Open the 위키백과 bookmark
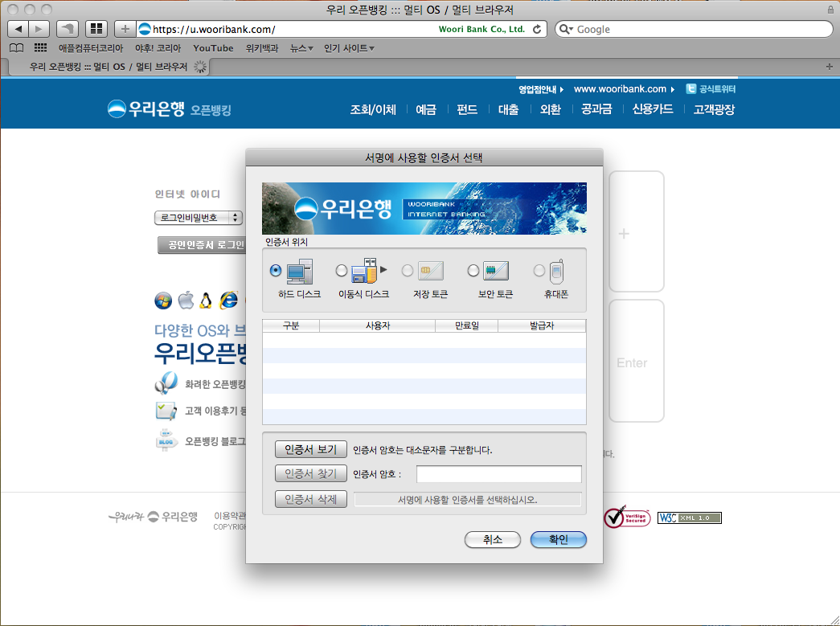 tap(262, 48)
